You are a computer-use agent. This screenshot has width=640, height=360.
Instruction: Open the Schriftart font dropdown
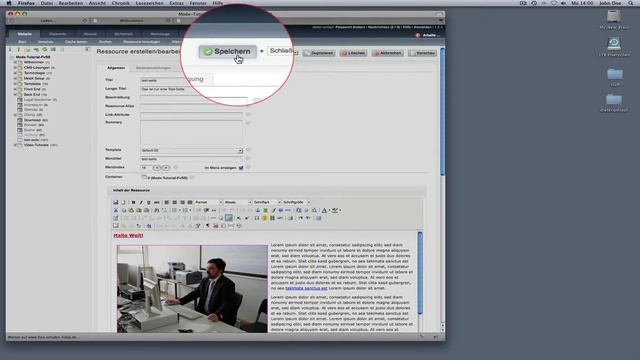pyautogui.click(x=267, y=202)
